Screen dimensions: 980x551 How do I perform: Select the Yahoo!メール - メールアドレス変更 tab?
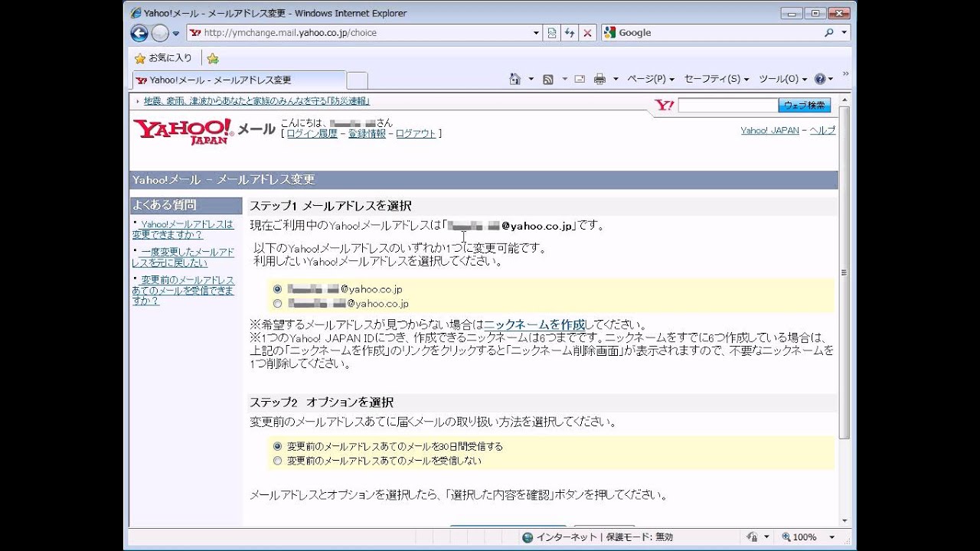tap(239, 80)
